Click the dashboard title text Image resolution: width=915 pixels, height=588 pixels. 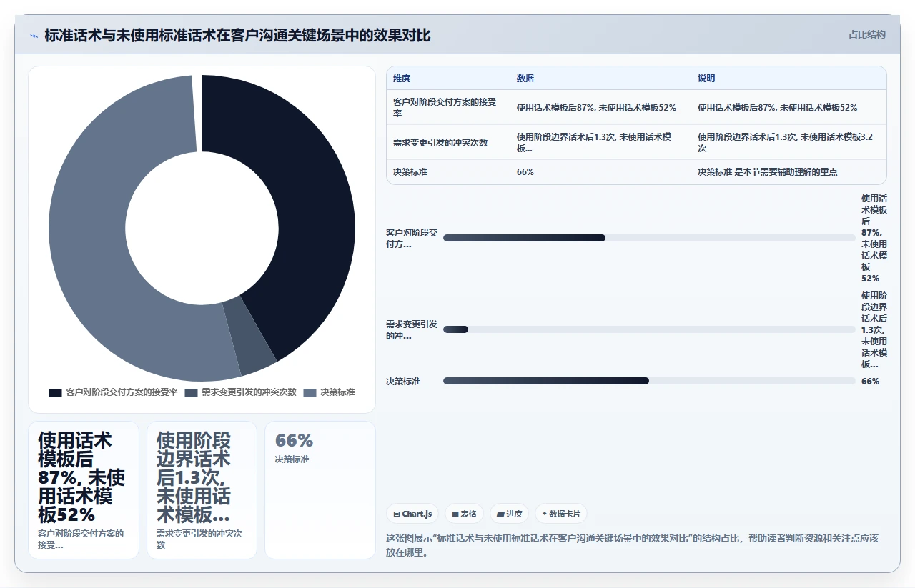[237, 35]
